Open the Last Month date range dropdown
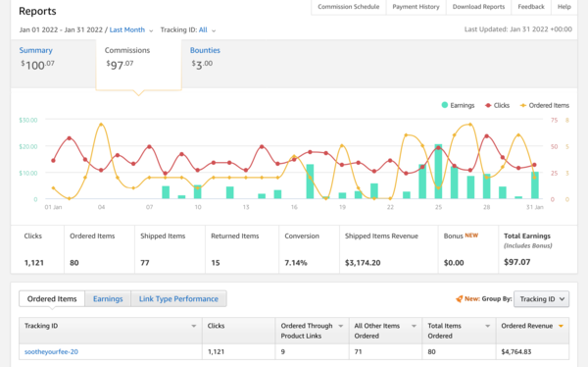The height and width of the screenshot is (367, 588). point(131,30)
